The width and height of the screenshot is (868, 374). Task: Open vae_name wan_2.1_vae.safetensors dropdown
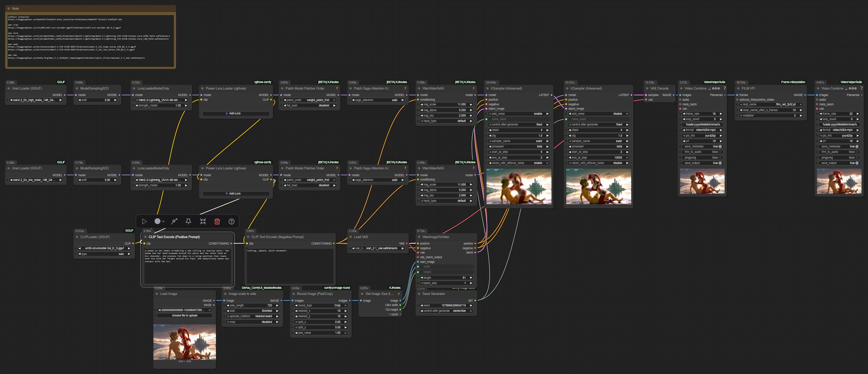tap(378, 248)
